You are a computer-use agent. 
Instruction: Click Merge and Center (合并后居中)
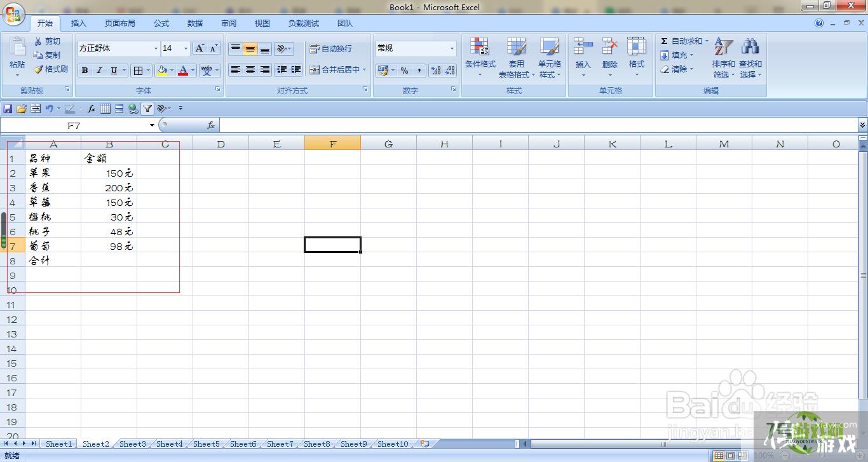click(335, 70)
